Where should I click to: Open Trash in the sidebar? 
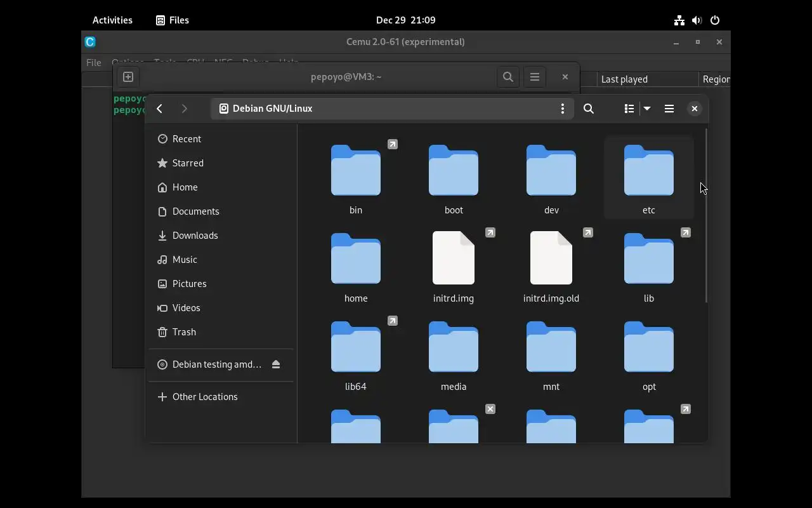[x=221, y=332]
